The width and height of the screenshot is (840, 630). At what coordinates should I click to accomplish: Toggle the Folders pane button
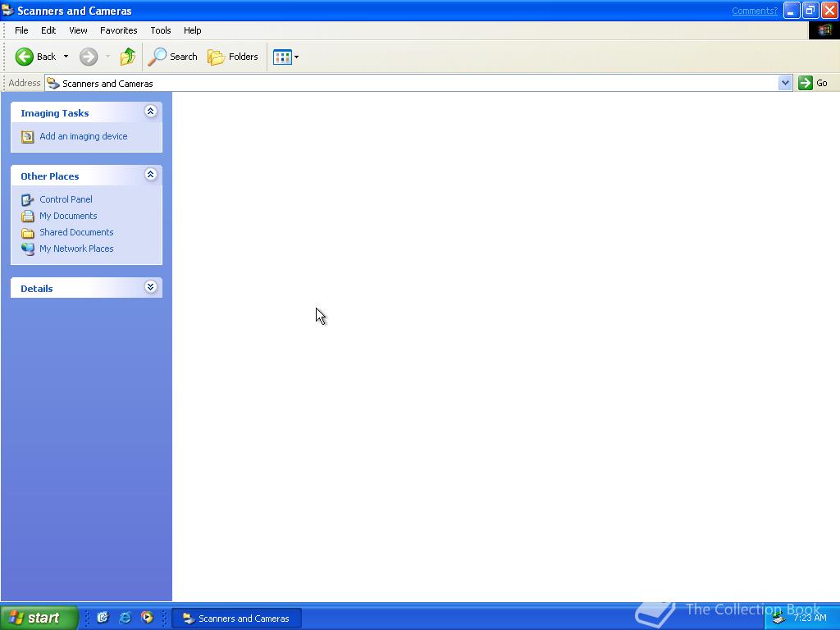[x=232, y=57]
